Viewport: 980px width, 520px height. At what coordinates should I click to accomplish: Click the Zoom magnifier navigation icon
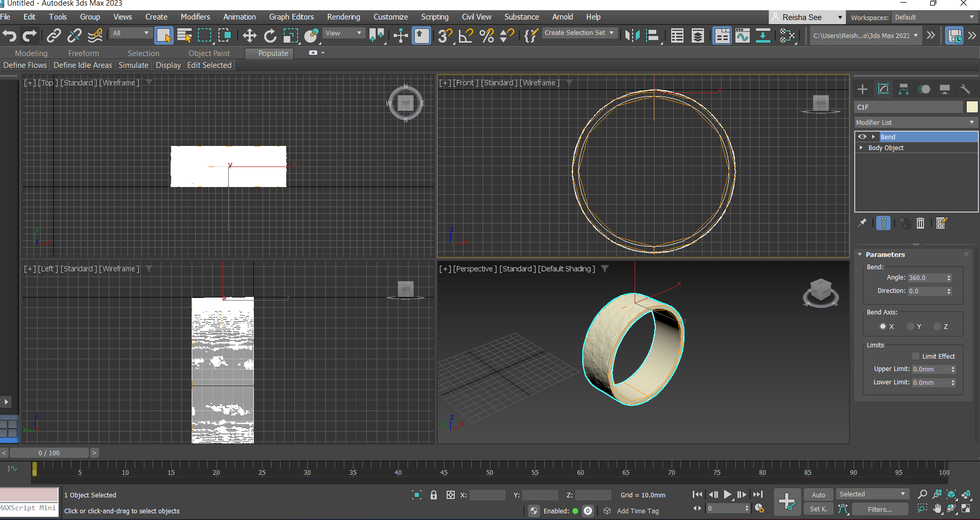click(x=922, y=494)
